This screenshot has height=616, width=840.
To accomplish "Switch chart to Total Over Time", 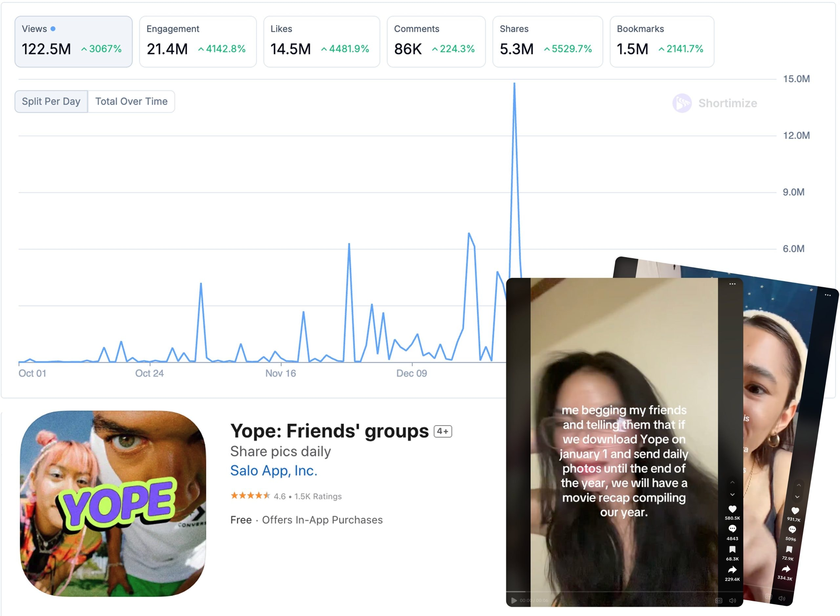I will click(131, 101).
